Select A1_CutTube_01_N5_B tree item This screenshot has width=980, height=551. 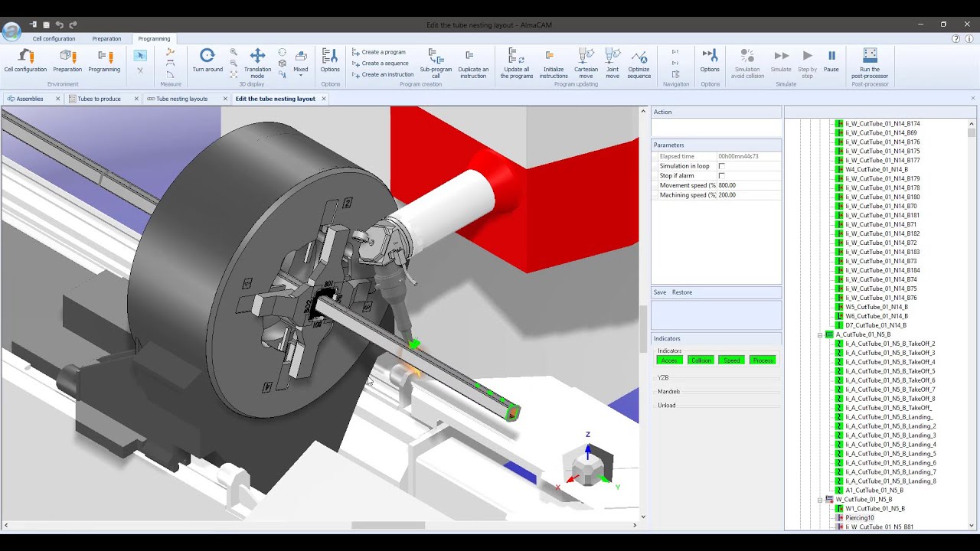pyautogui.click(x=874, y=491)
